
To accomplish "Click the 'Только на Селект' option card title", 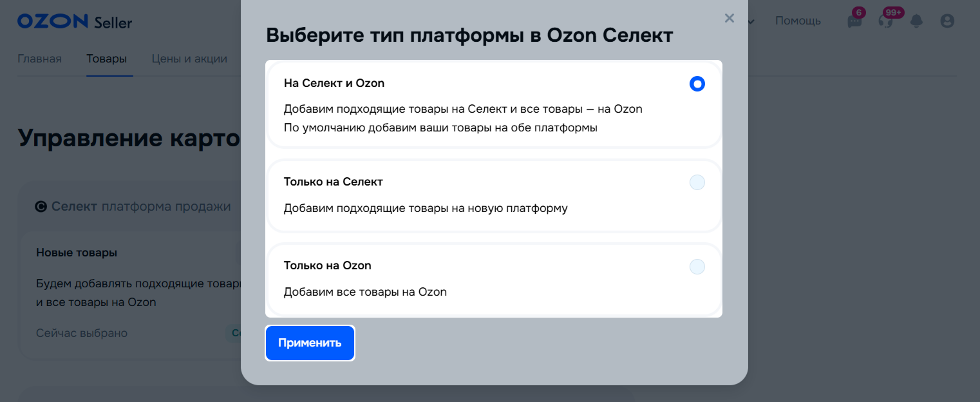I will pos(333,182).
